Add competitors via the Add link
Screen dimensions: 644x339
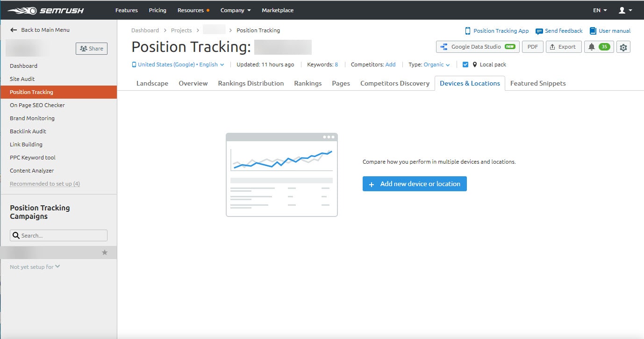(x=390, y=64)
